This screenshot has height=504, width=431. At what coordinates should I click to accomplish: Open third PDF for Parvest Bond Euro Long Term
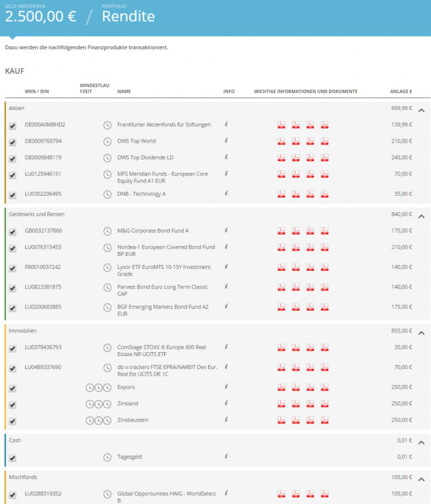(x=310, y=287)
